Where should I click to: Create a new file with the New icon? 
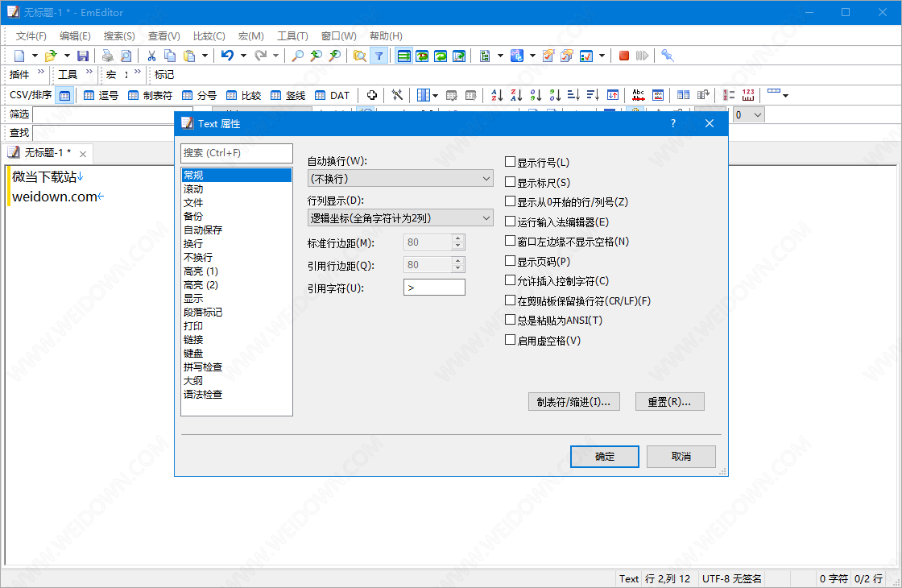coord(19,56)
